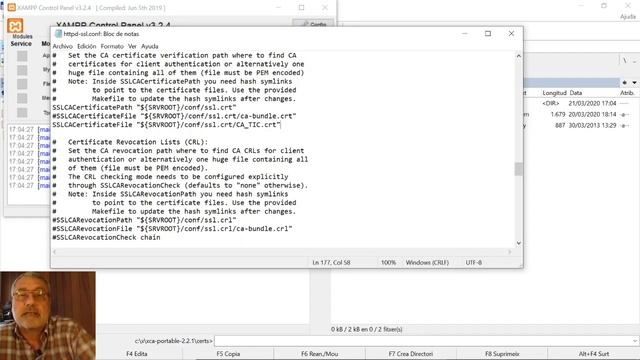The image size is (640, 360).
Task: Click the F5 Copia button
Action: [228, 354]
